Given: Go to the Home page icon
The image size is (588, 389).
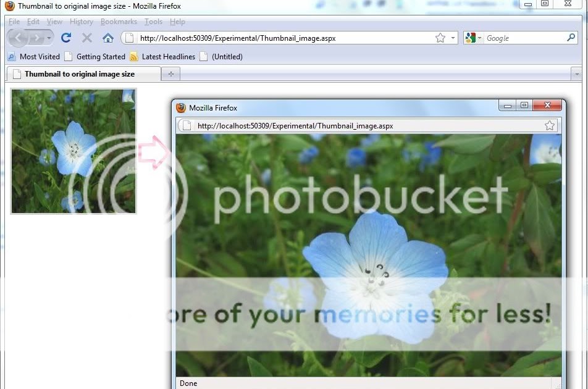Looking at the screenshot, I should point(108,38).
